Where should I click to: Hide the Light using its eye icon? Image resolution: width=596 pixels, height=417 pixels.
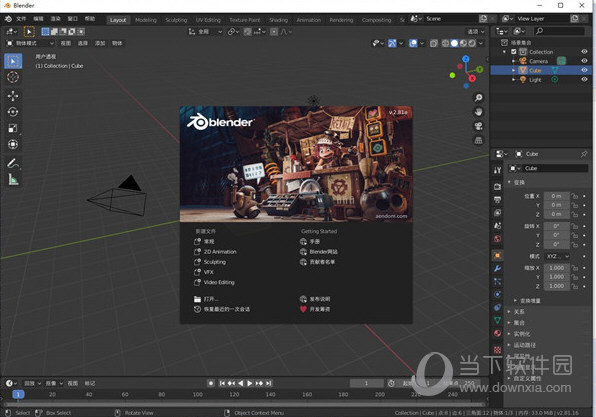click(584, 79)
